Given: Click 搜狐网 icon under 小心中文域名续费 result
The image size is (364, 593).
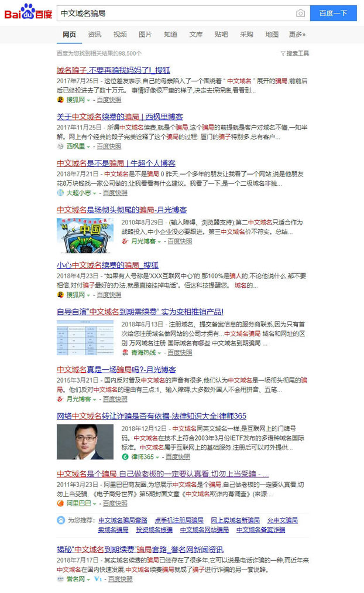Looking at the screenshot, I should click(60, 295).
